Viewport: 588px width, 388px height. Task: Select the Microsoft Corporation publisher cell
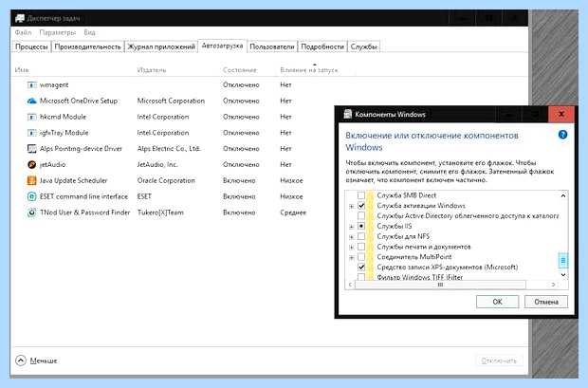(171, 101)
